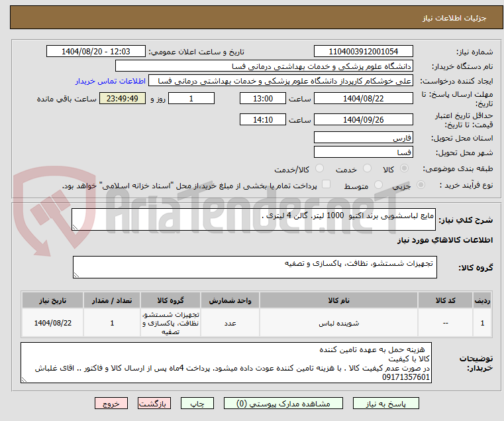The image size is (504, 421).
Task: Click the تاریخ نیاز column header
Action: (x=53, y=300)
